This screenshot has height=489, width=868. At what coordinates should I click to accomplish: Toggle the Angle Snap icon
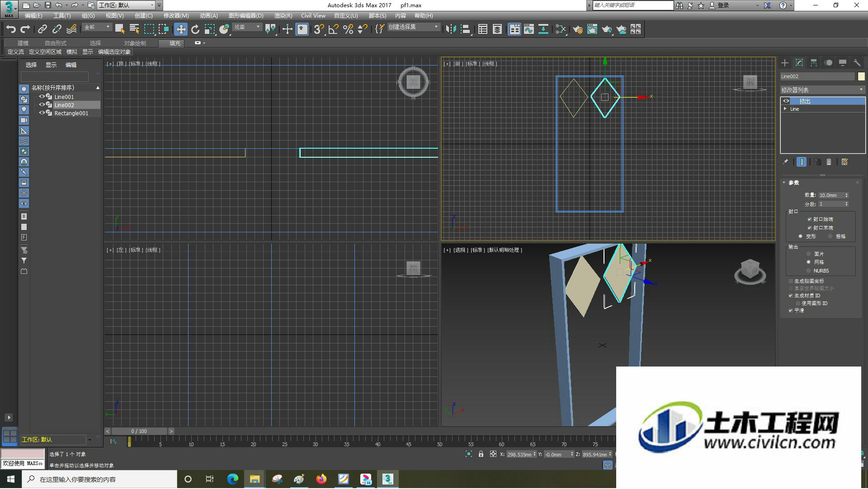[x=334, y=29]
